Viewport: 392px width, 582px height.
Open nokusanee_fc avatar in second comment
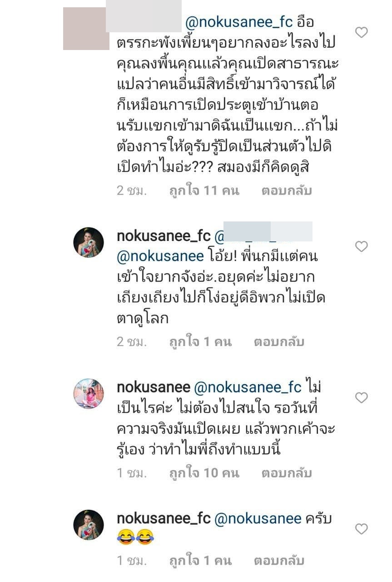[x=89, y=242]
